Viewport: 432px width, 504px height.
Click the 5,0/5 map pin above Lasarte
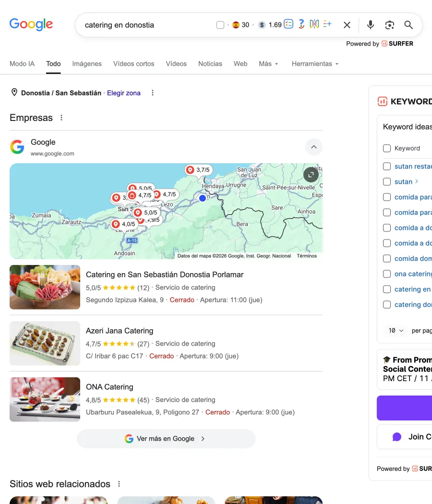[146, 213]
